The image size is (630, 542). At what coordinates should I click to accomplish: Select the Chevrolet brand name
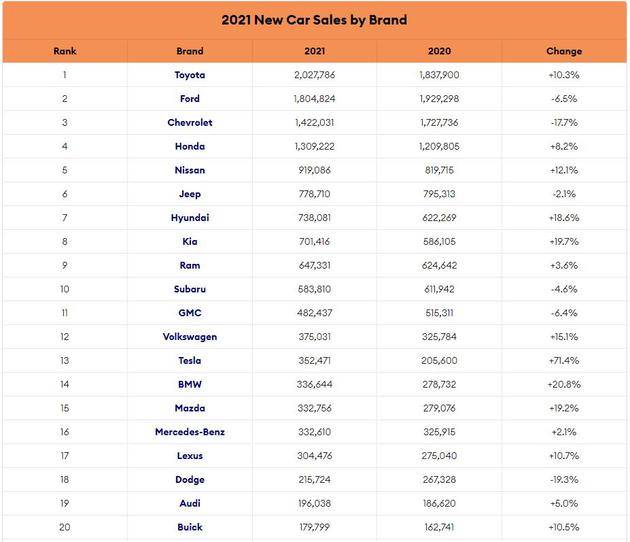[x=190, y=122]
